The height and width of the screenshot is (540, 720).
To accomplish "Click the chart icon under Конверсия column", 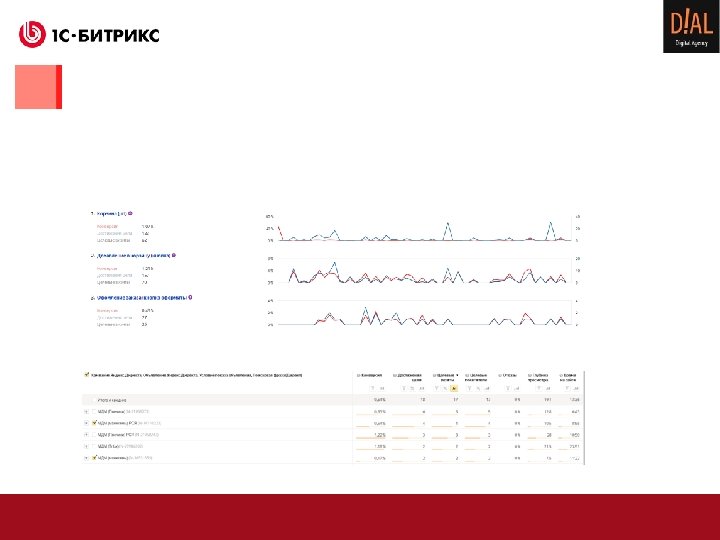I will (x=382, y=388).
